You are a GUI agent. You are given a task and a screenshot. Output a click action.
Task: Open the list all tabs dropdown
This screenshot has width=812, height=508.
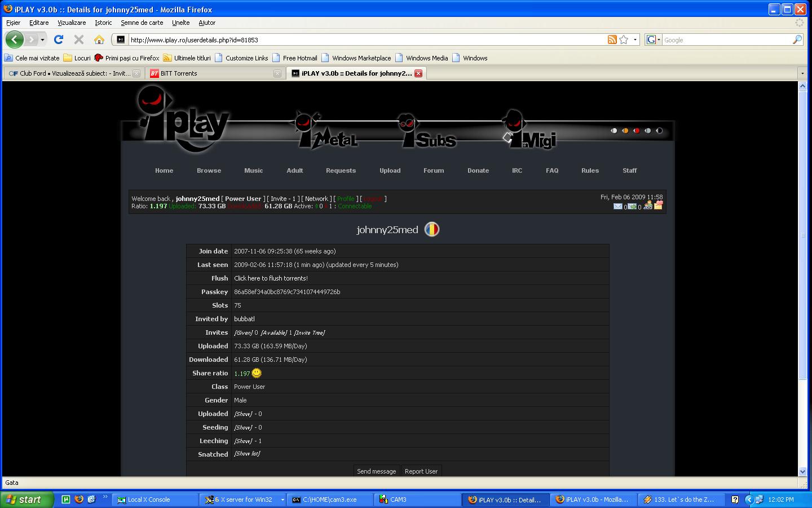coord(802,73)
